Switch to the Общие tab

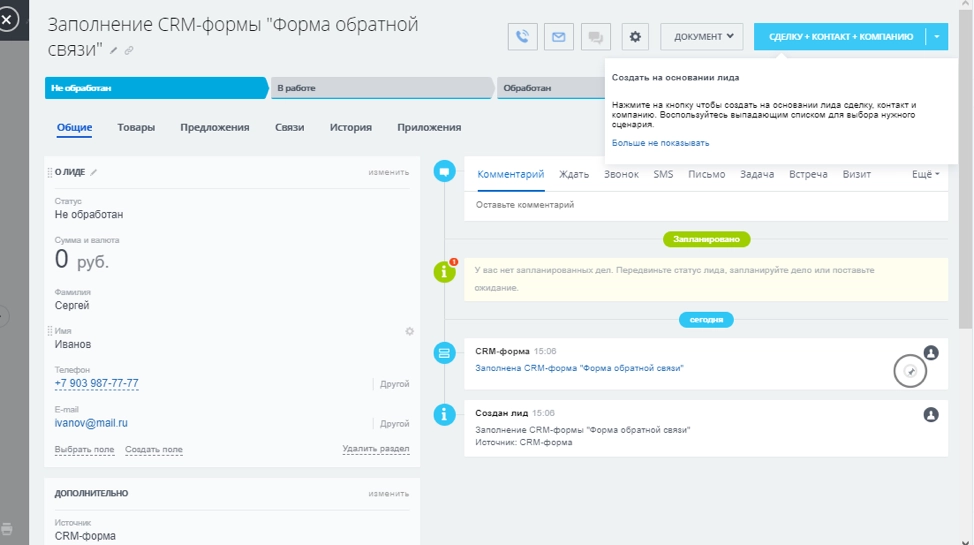coord(75,127)
